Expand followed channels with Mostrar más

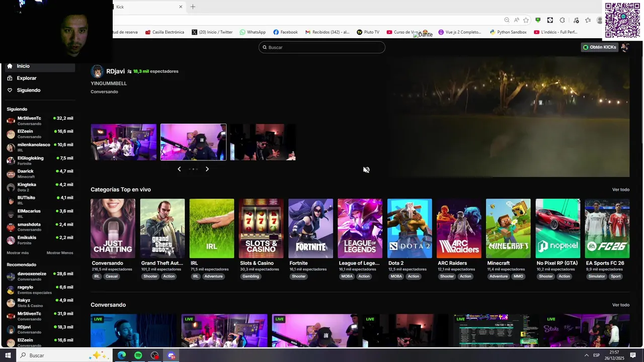pyautogui.click(x=18, y=253)
